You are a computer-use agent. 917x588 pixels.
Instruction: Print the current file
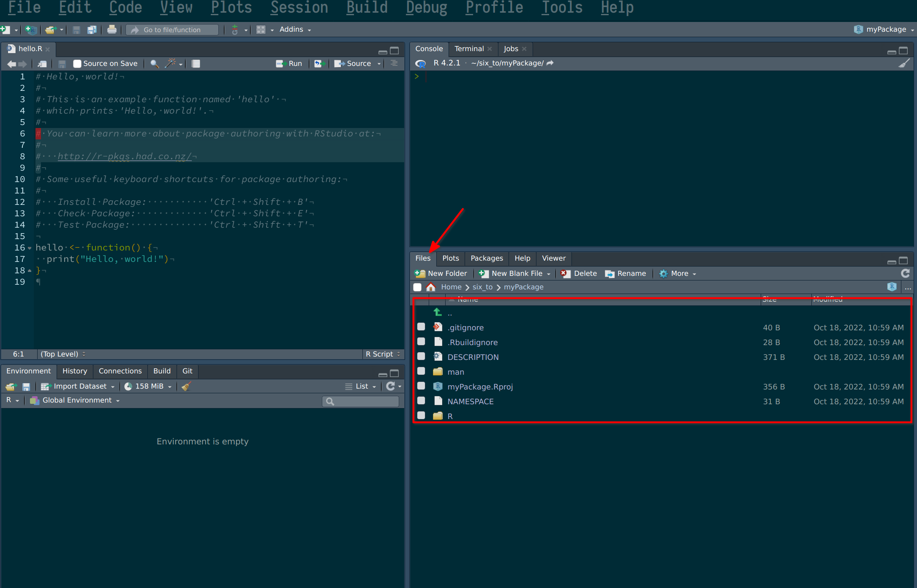coord(112,30)
